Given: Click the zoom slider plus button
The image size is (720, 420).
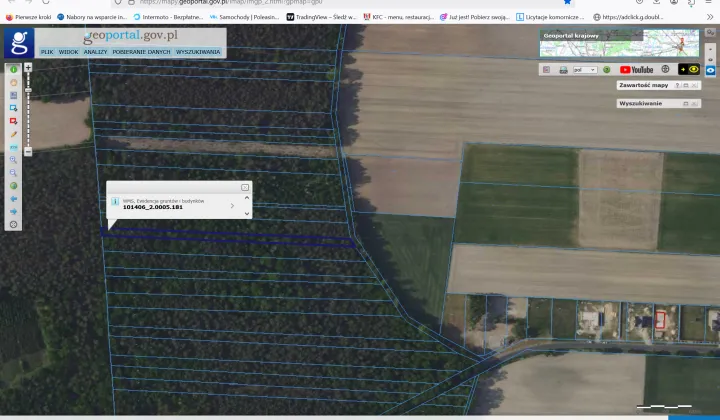Looking at the screenshot, I should (28, 67).
